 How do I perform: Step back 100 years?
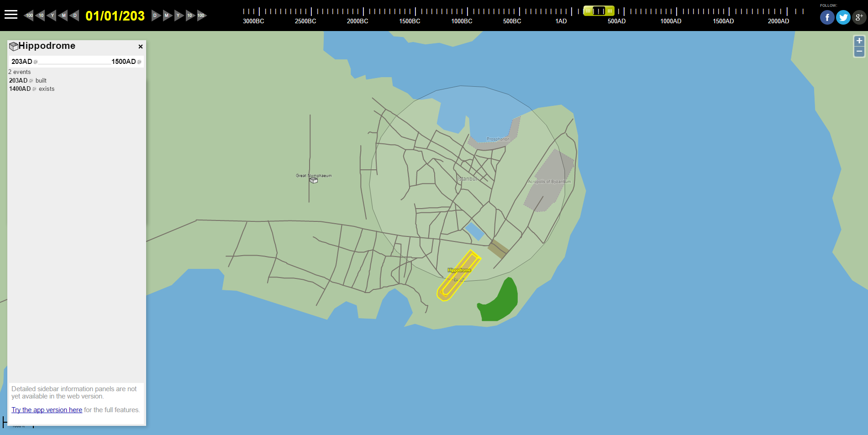[29, 16]
